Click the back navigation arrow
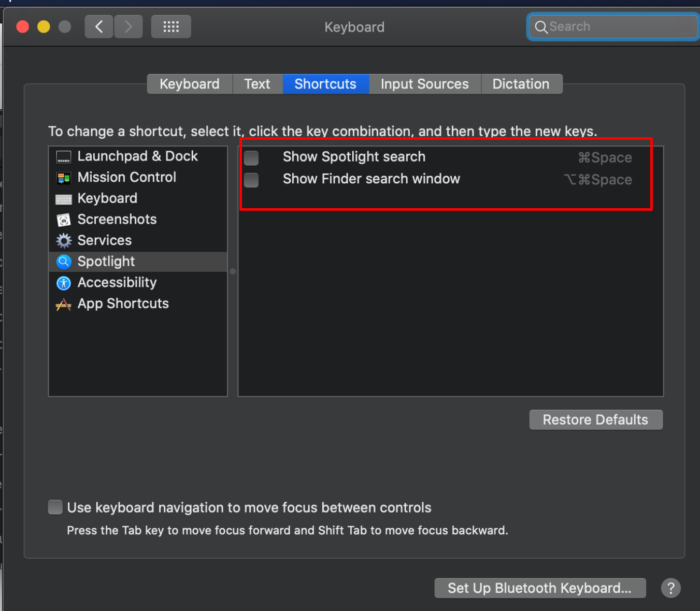Image resolution: width=700 pixels, height=611 pixels. (x=99, y=26)
